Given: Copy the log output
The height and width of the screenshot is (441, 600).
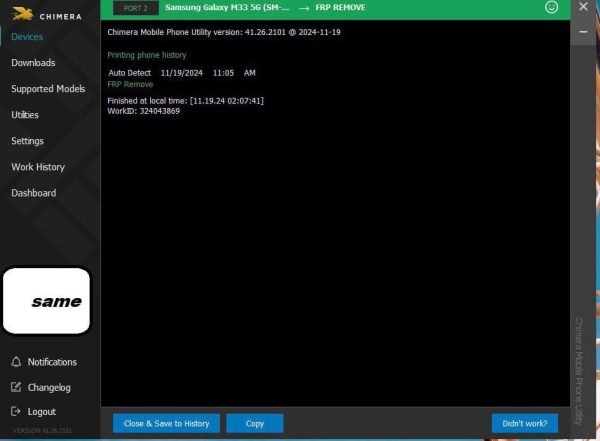Looking at the screenshot, I should (255, 423).
